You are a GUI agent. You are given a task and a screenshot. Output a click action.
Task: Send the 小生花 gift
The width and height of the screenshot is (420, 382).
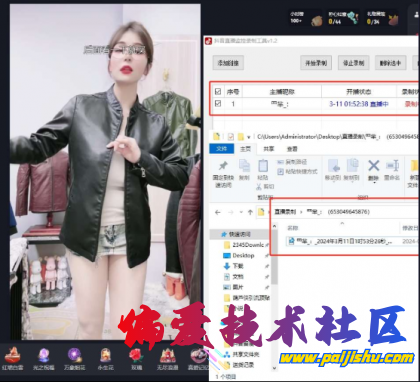coord(105,359)
